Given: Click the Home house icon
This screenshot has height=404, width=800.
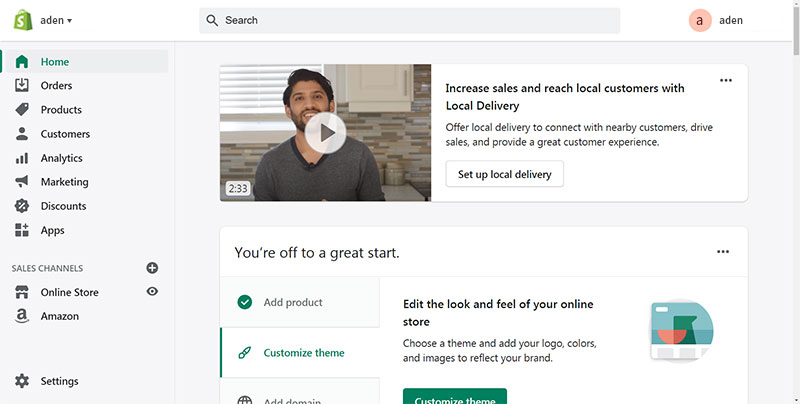Looking at the screenshot, I should pyautogui.click(x=22, y=62).
